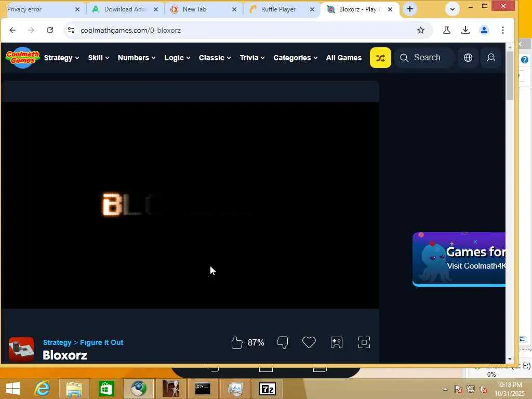Switch to the Download Adobe tab
This screenshot has height=399, width=532.
124,9
